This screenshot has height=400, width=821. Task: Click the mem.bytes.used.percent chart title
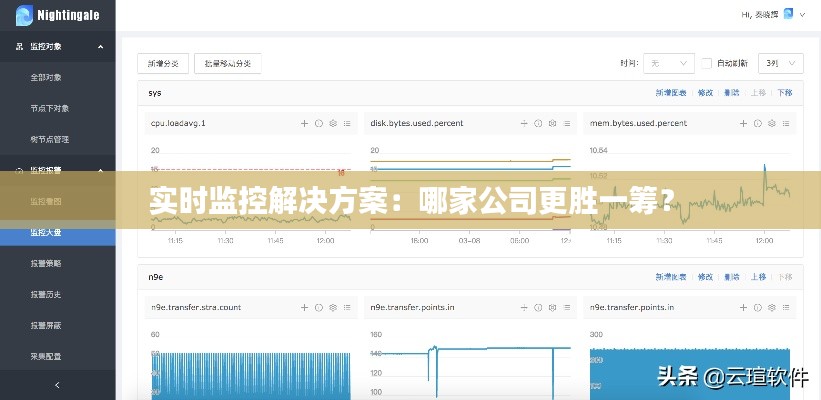click(x=638, y=124)
